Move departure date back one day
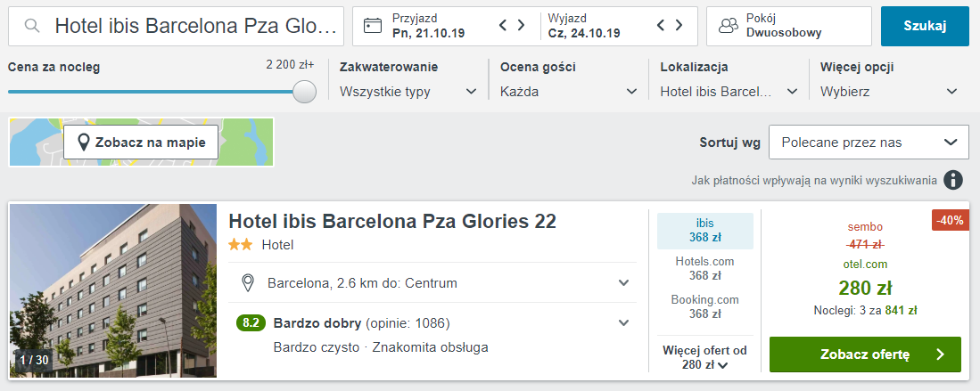Viewport: 980px width, 391px height. (x=662, y=25)
